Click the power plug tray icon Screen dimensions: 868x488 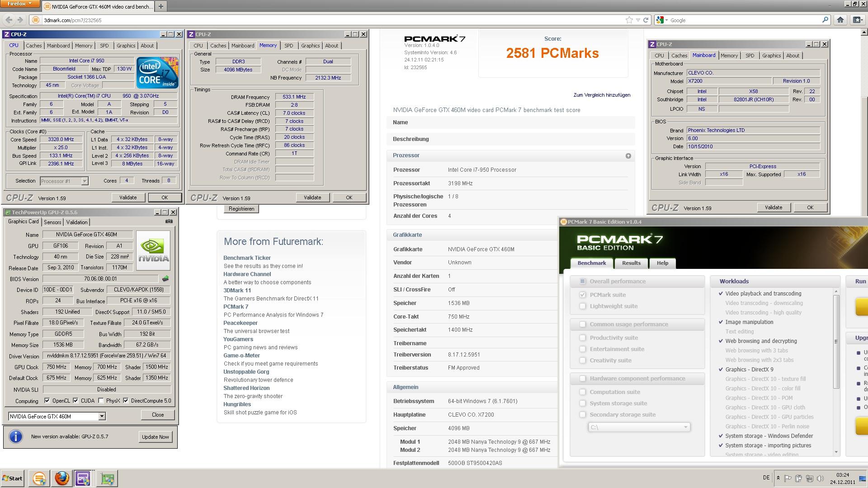coord(798,478)
